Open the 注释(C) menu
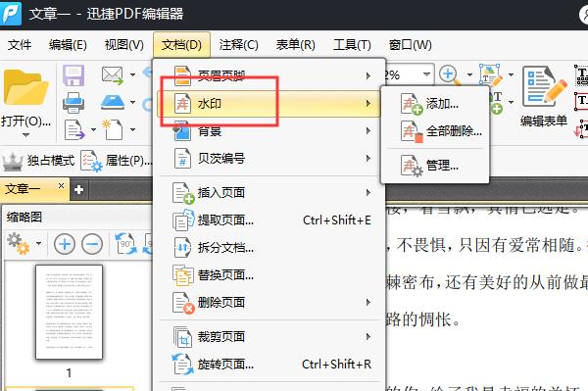 pyautogui.click(x=239, y=45)
